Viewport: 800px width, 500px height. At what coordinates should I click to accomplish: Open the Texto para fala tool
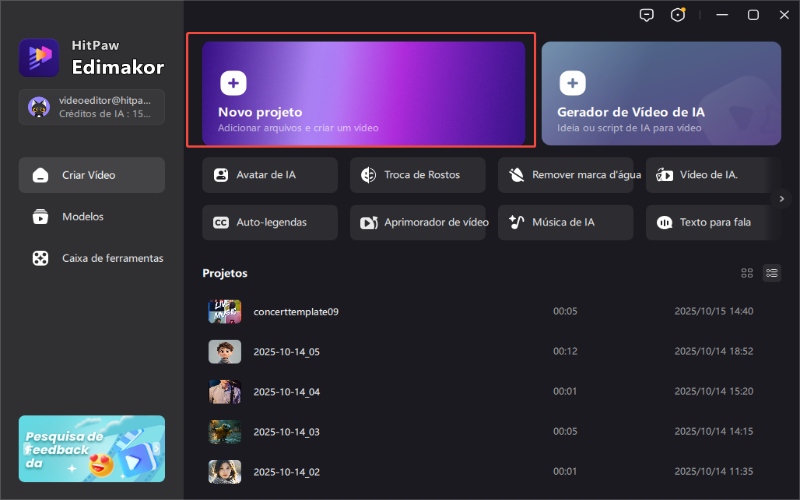coord(713,222)
